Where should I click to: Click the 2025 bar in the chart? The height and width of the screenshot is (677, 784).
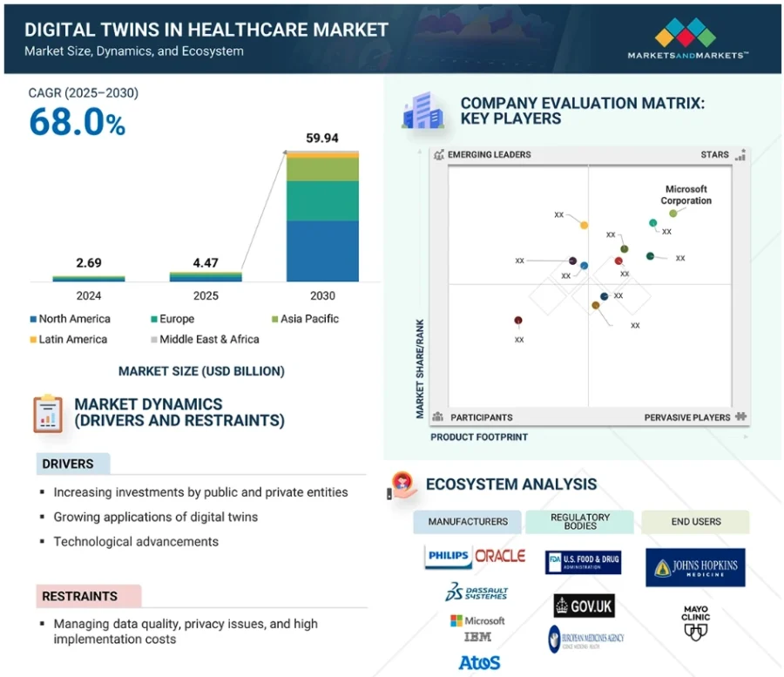pyautogui.click(x=206, y=276)
